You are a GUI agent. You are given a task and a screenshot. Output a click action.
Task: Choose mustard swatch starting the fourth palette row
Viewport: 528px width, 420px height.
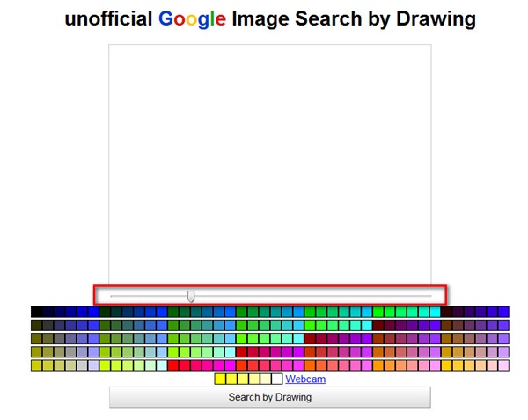click(x=36, y=352)
